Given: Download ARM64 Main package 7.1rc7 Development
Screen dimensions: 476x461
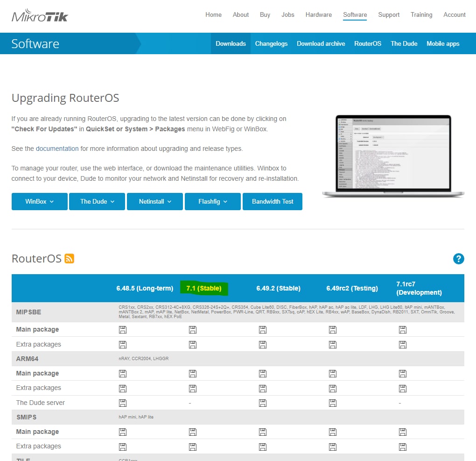Looking at the screenshot, I should tap(403, 374).
